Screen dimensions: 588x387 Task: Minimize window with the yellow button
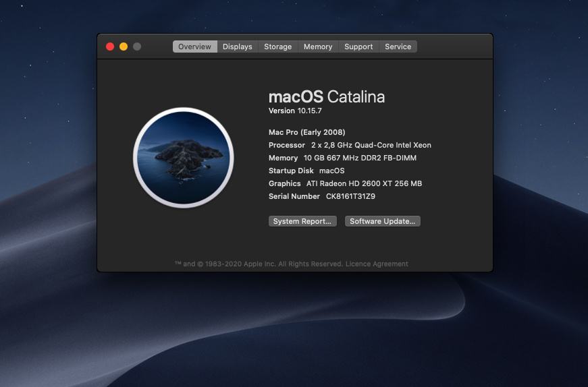[124, 47]
